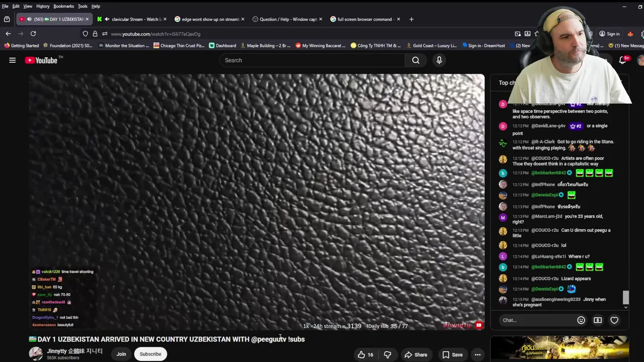
Task: Open Jinnytty channel name link
Action: (x=75, y=351)
